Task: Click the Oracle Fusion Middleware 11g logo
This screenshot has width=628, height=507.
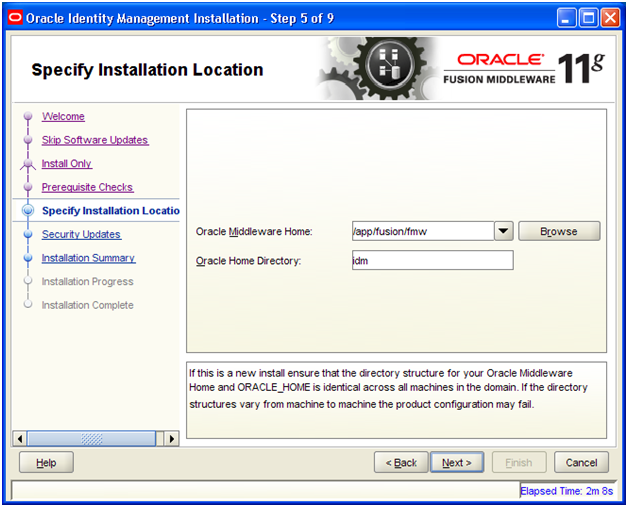Action: [524, 68]
